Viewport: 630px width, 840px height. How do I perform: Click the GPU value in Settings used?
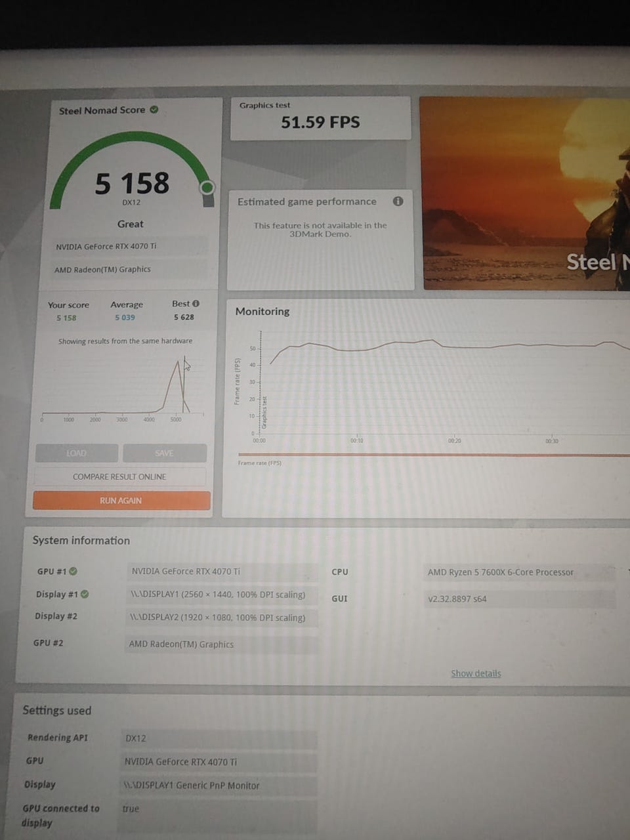point(219,762)
